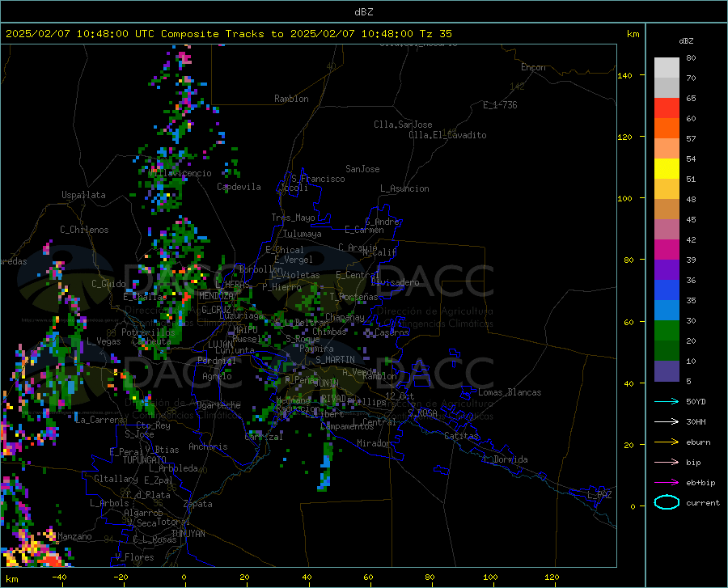Click the cyan ellipse for current storm
This screenshot has height=588, width=728.
(x=667, y=502)
